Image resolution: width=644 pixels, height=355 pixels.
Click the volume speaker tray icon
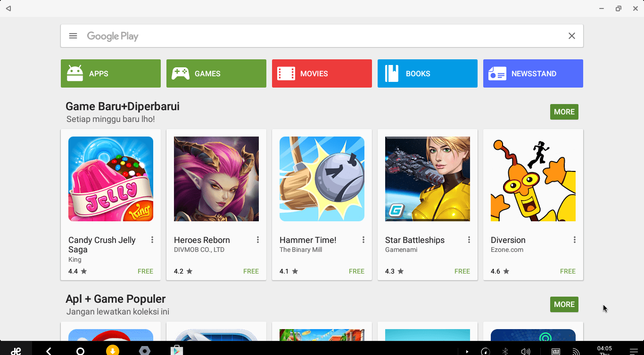(526, 351)
